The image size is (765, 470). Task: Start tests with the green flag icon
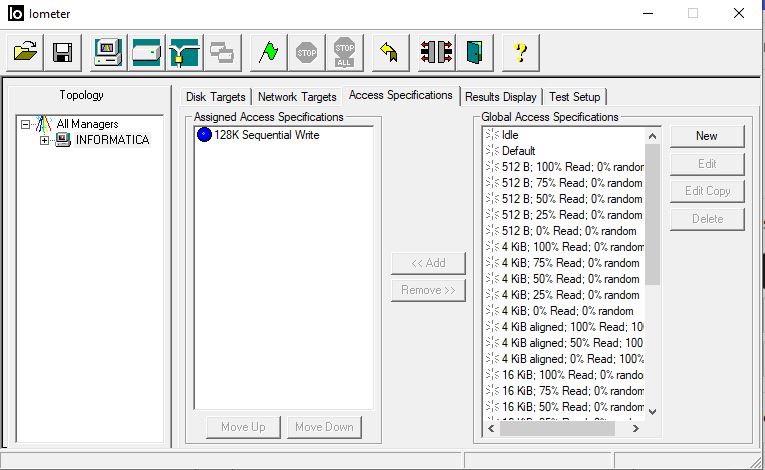pos(266,52)
